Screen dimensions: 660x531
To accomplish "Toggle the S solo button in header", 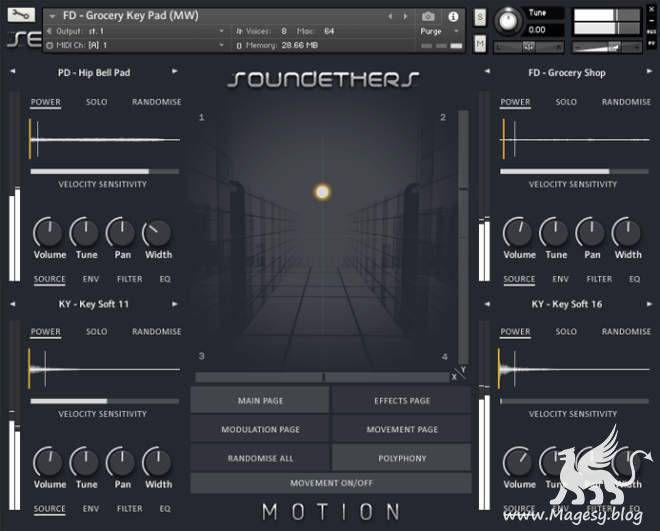I will click(x=480, y=17).
